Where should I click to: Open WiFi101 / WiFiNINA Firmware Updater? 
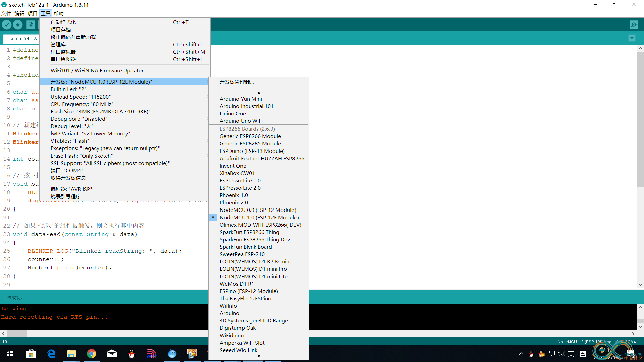[125, 70]
